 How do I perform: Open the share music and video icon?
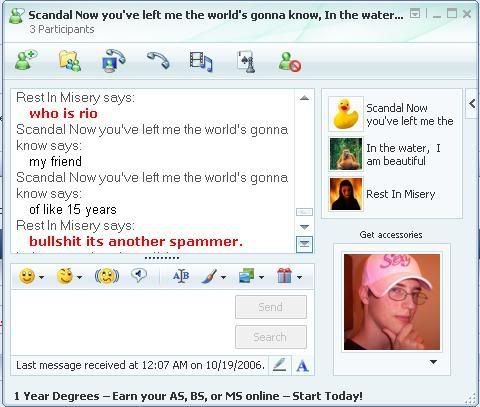201,61
